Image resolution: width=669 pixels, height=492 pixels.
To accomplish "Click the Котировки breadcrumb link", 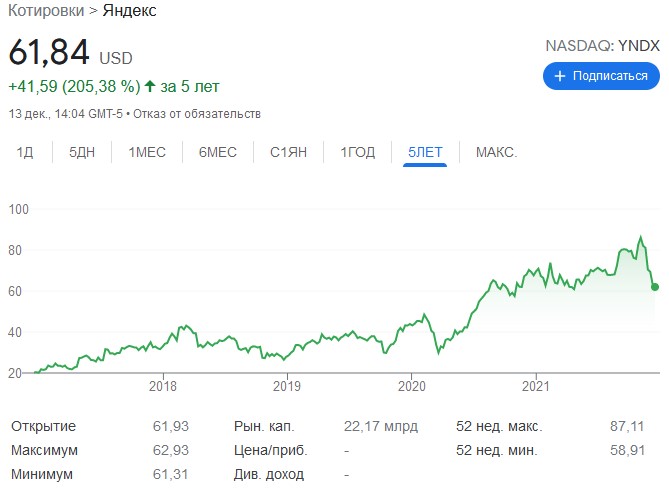I will coord(46,11).
